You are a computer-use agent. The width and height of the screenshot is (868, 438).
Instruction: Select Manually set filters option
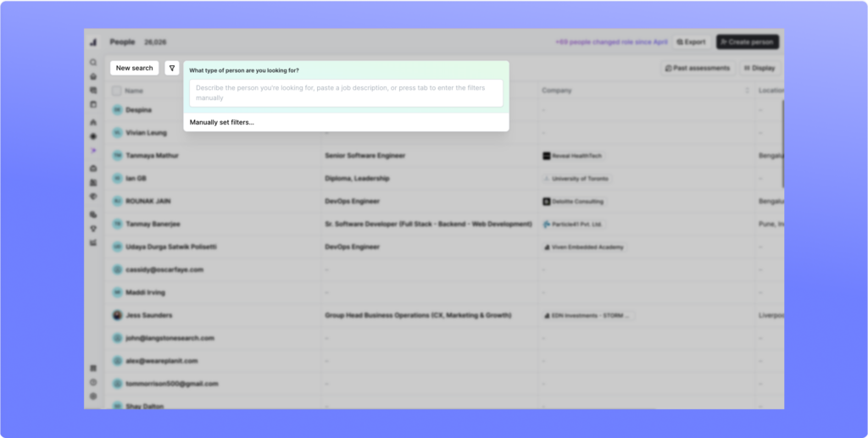(221, 122)
